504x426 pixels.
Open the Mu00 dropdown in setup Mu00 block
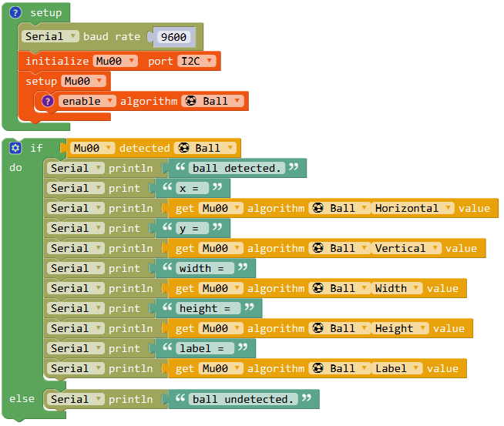[x=83, y=81]
